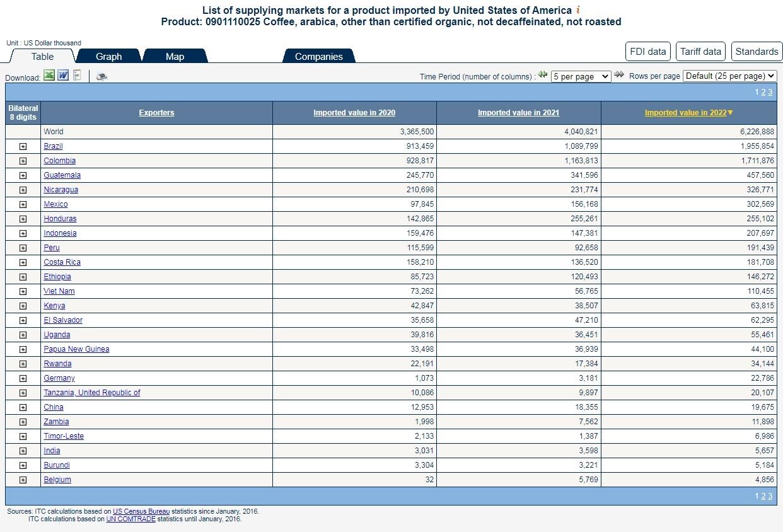Open the Guatemala exporter link
This screenshot has height=532, width=783.
pyautogui.click(x=62, y=175)
